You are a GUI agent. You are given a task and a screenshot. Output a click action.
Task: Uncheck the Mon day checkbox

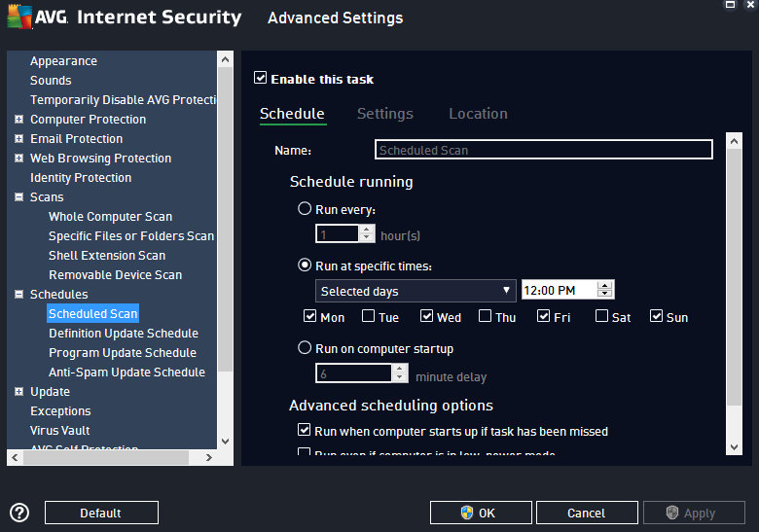pos(309,316)
